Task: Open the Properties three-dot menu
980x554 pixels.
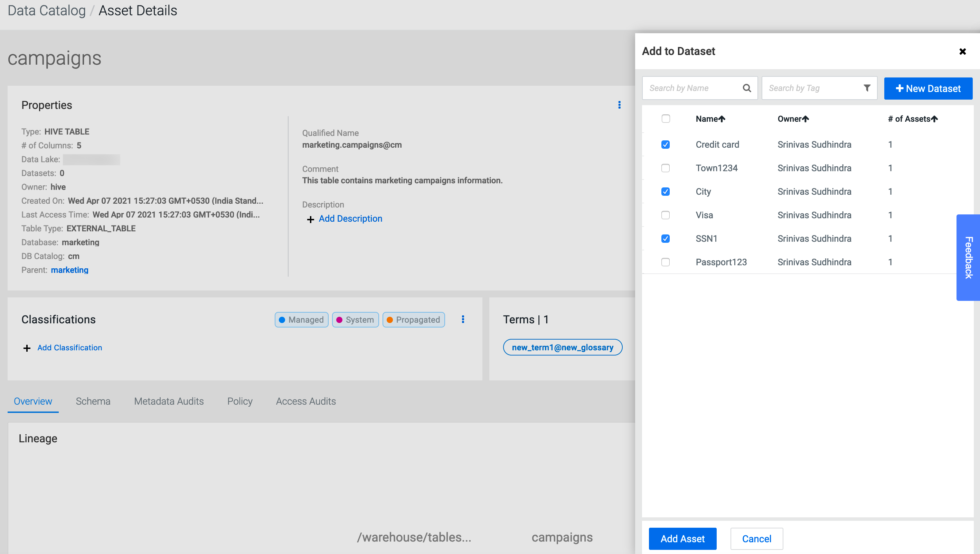Action: tap(619, 105)
